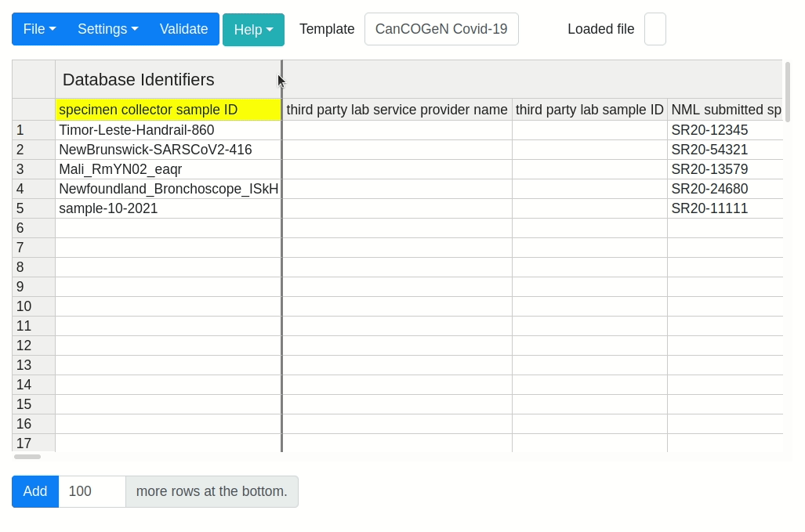Image resolution: width=805 pixels, height=532 pixels.
Task: Open the File menu
Action: point(38,29)
